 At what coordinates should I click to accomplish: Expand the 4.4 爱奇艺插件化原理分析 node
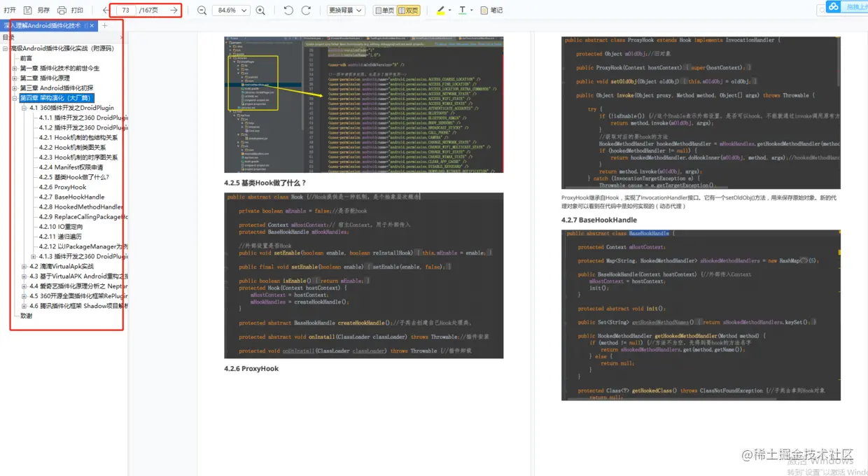(24, 286)
